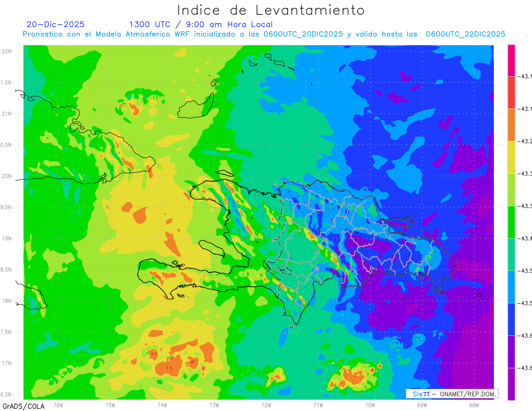Click the '76W' longitude label
This screenshot has height=411, width=532.
[x=58, y=405]
